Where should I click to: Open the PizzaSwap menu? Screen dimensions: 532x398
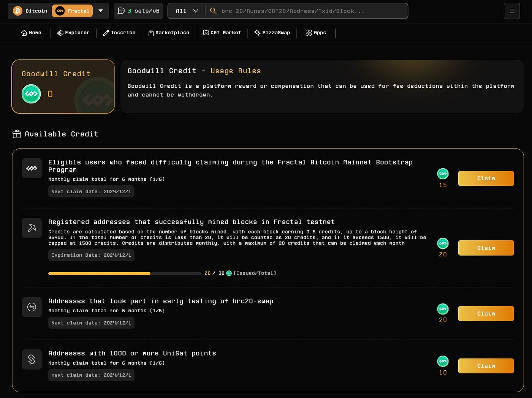tap(272, 33)
